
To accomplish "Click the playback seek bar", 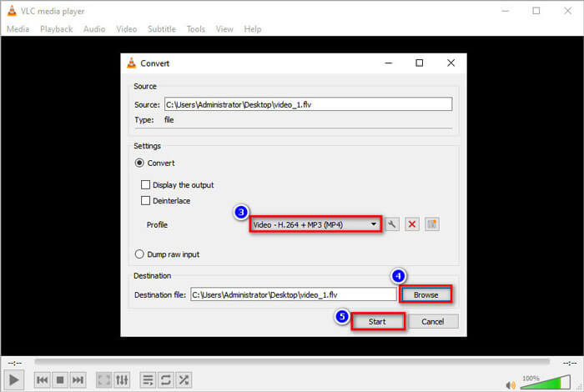I will coord(292,361).
